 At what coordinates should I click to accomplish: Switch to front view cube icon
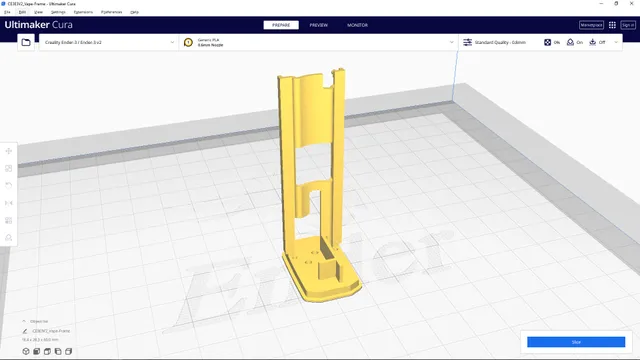click(37, 351)
